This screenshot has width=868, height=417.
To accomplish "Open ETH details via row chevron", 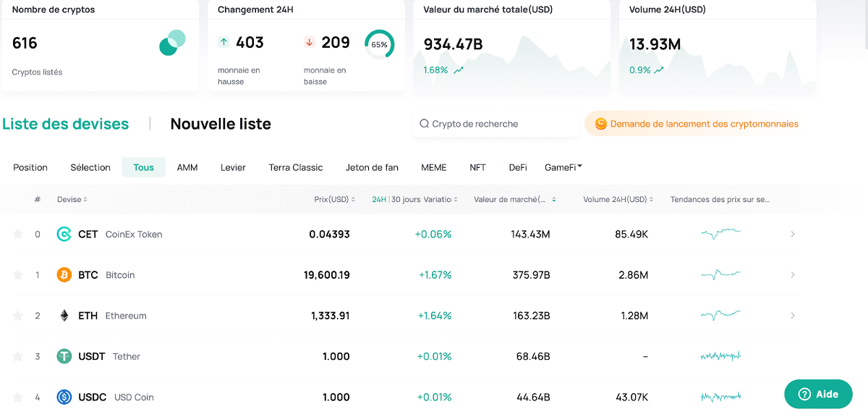I will point(793,316).
